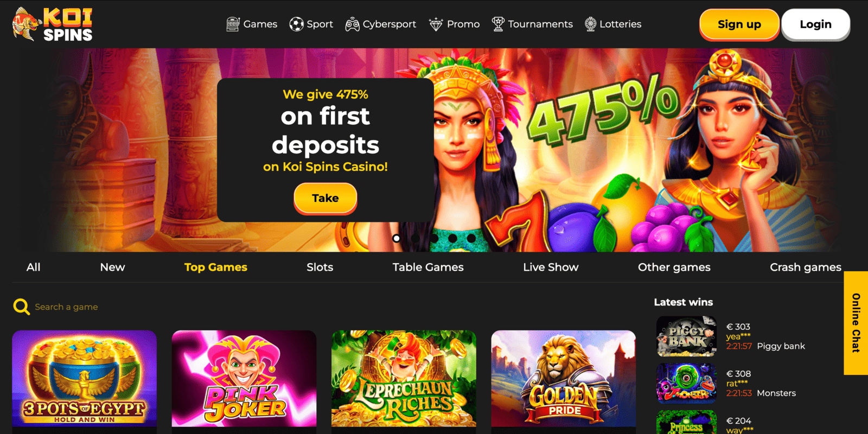This screenshot has height=434, width=868.
Task: Click the gamepad Cybersport icon
Action: click(x=353, y=24)
